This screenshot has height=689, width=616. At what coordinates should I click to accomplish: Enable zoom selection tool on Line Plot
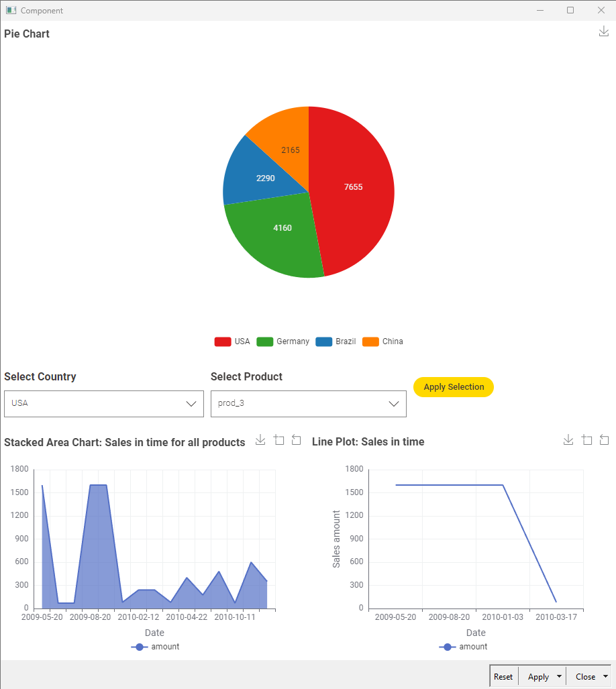click(586, 440)
